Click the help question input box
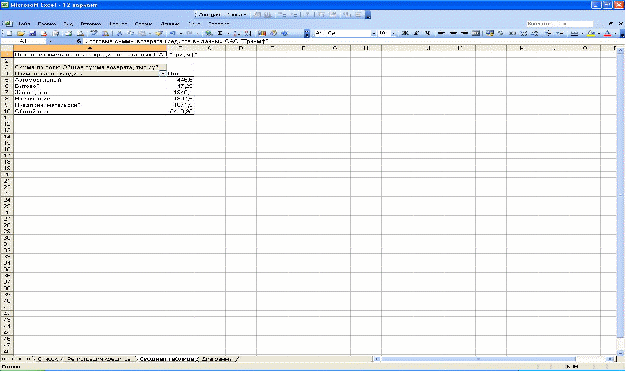This screenshot has width=626, height=372. click(559, 24)
